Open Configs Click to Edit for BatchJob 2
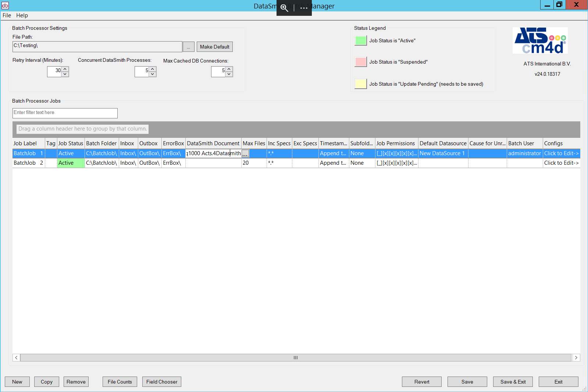 click(x=561, y=163)
